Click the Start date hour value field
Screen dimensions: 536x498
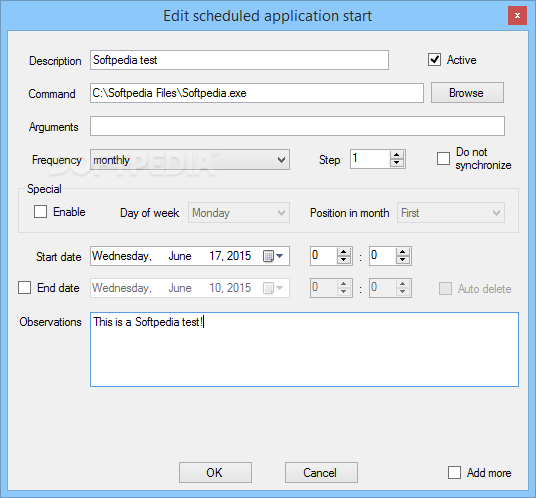[x=324, y=256]
